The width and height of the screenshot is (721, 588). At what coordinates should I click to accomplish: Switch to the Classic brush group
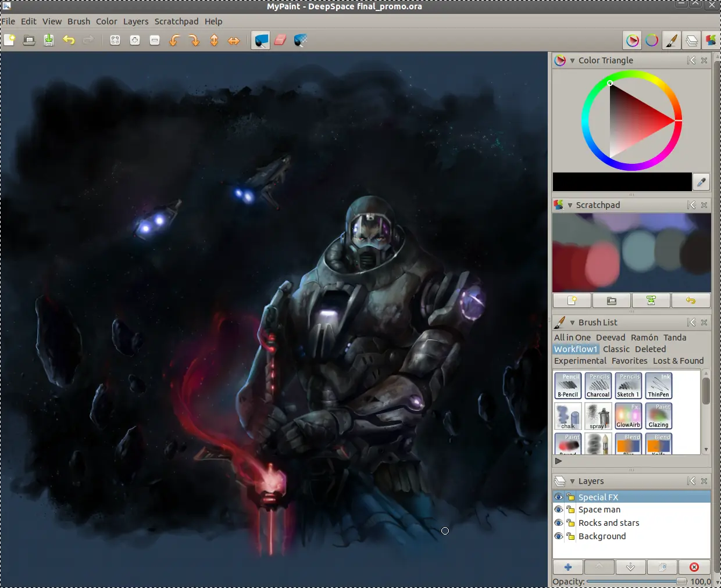(616, 349)
